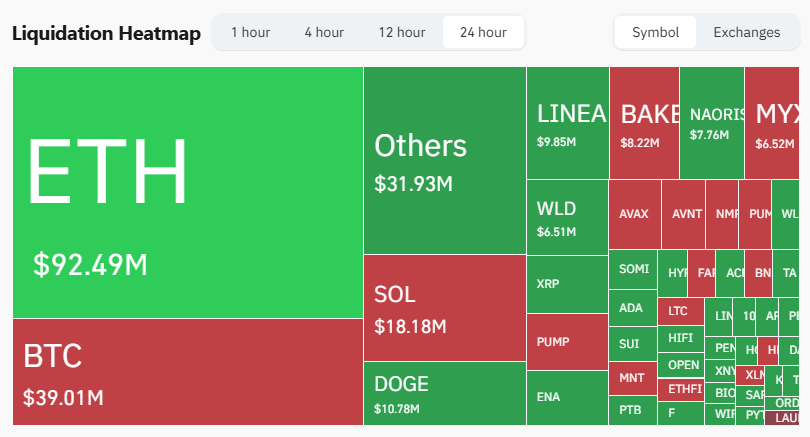Click the BTC $39.01M block
This screenshot has height=437, width=810.
pos(188,372)
